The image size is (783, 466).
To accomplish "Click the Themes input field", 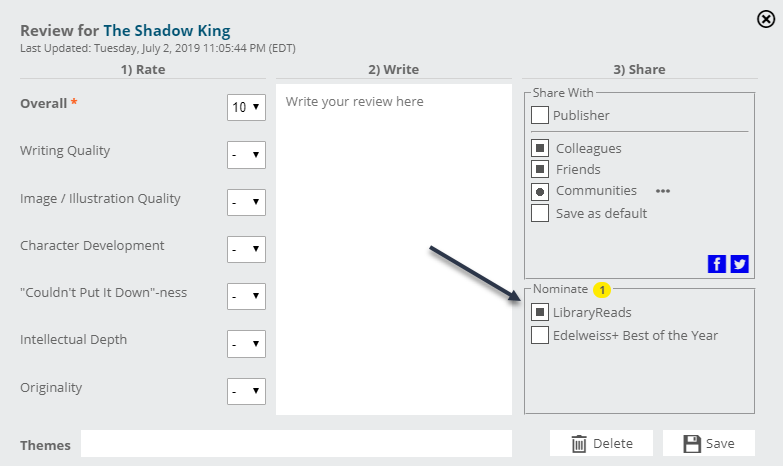I will tap(296, 444).
